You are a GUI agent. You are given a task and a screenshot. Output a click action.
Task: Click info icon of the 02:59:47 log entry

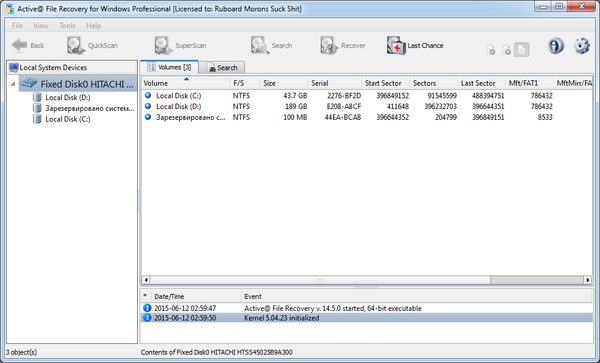click(147, 308)
